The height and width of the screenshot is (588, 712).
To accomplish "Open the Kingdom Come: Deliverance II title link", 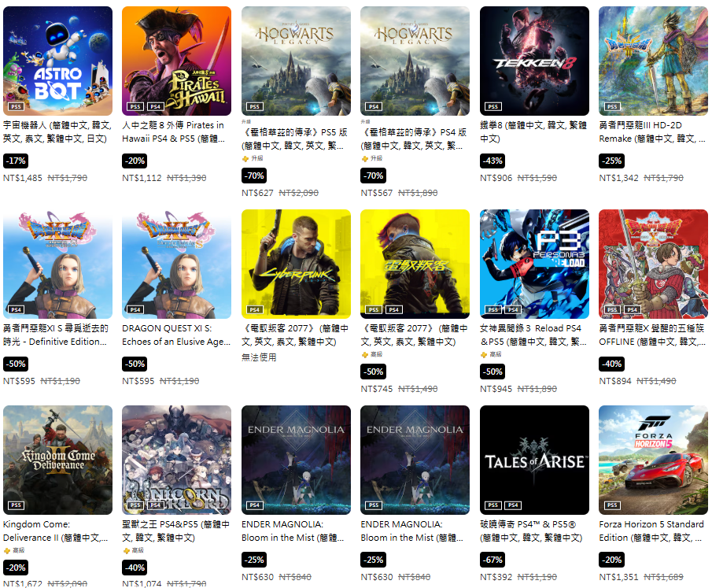I will pos(55,531).
